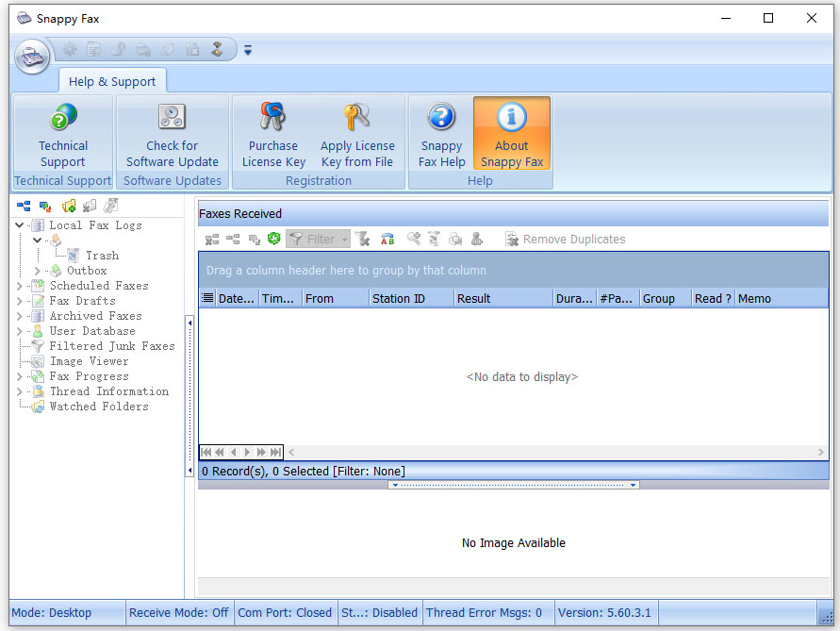Expand the Fax Progress node

pyautogui.click(x=19, y=376)
